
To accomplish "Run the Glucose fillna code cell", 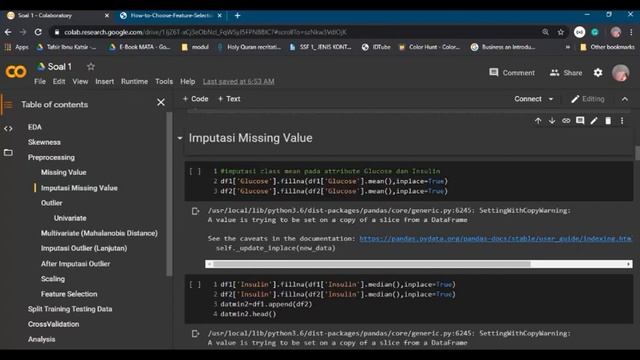I will point(195,171).
